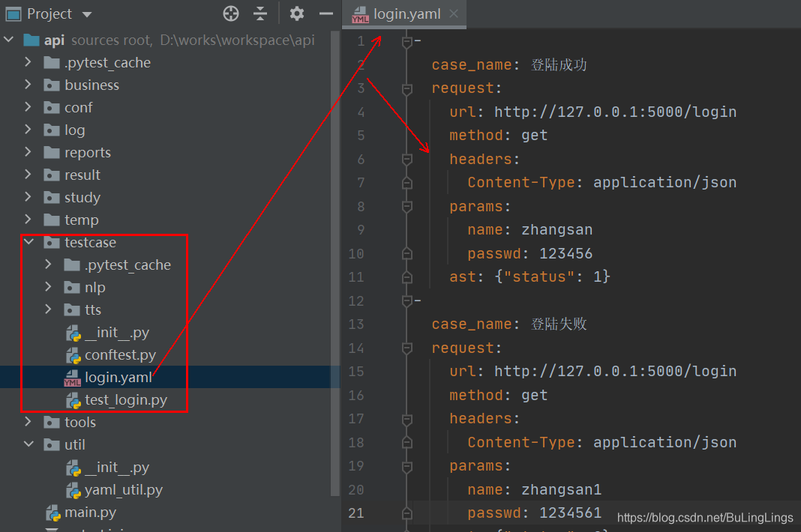
Task: Click the Project panel title label
Action: [49, 13]
